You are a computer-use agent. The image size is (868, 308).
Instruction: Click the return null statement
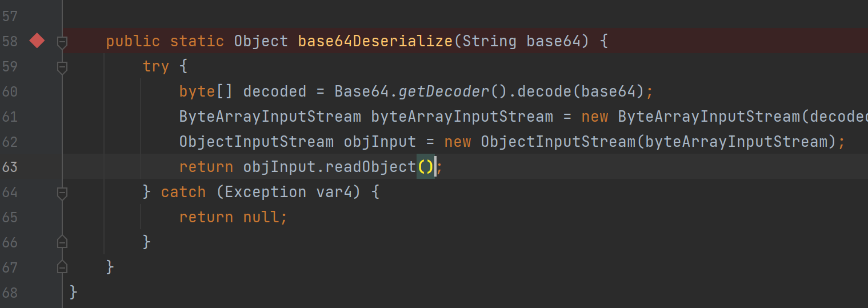[234, 217]
